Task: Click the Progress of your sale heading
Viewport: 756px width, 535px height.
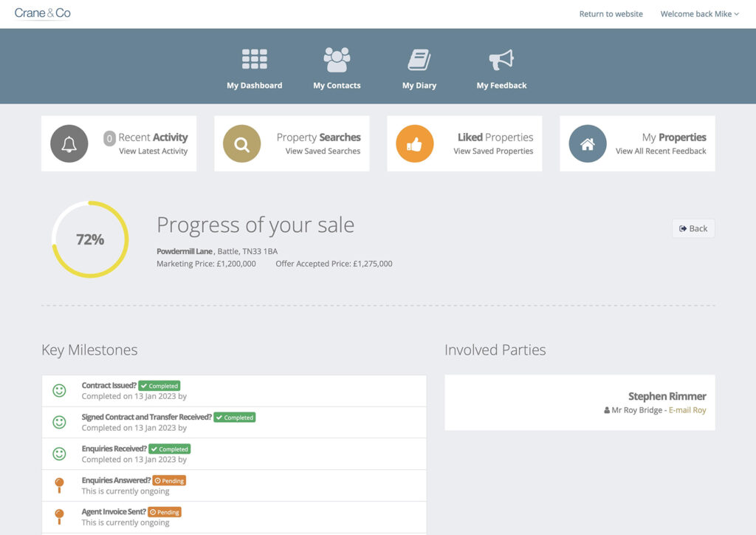Action: tap(255, 225)
